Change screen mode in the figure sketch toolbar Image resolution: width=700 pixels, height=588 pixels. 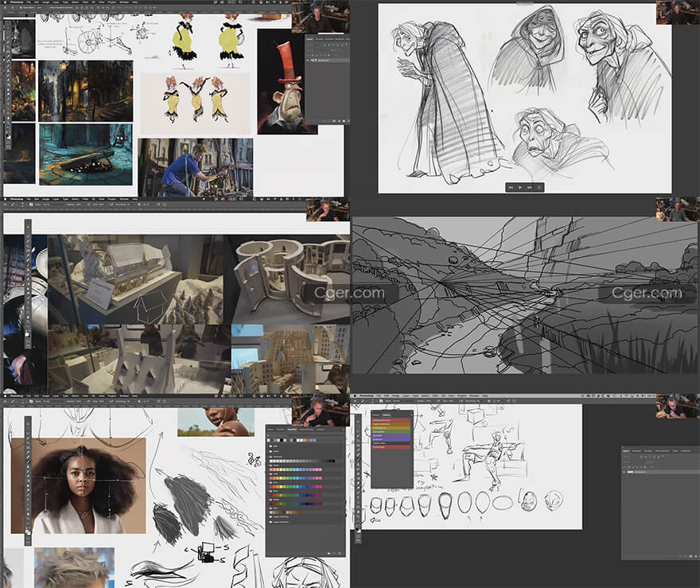coord(358,540)
